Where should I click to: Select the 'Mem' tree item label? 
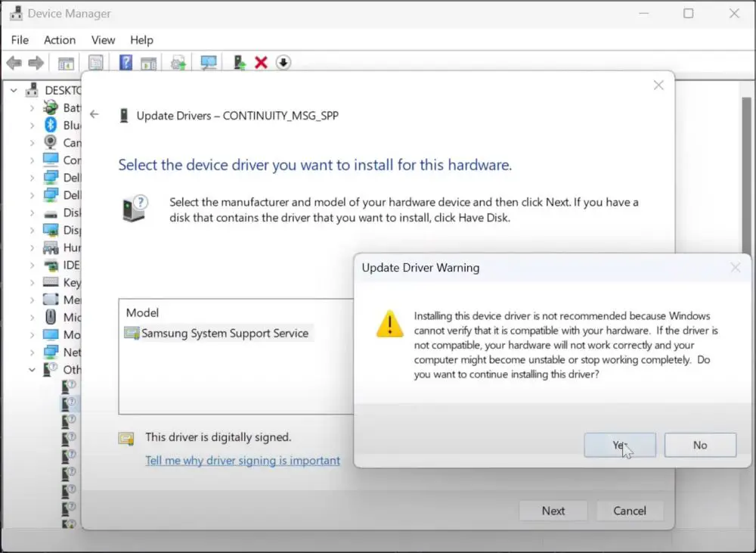pyautogui.click(x=72, y=300)
